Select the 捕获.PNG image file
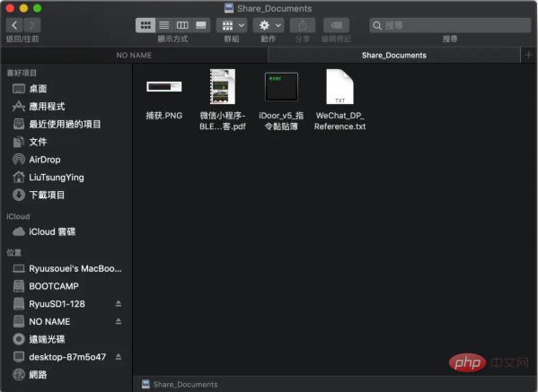The image size is (538, 392). pyautogui.click(x=164, y=87)
